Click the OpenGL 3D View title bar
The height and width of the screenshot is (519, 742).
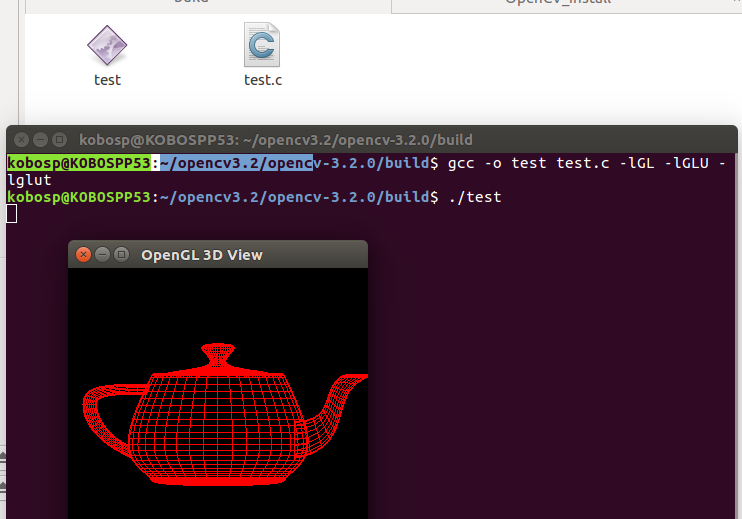coord(218,255)
